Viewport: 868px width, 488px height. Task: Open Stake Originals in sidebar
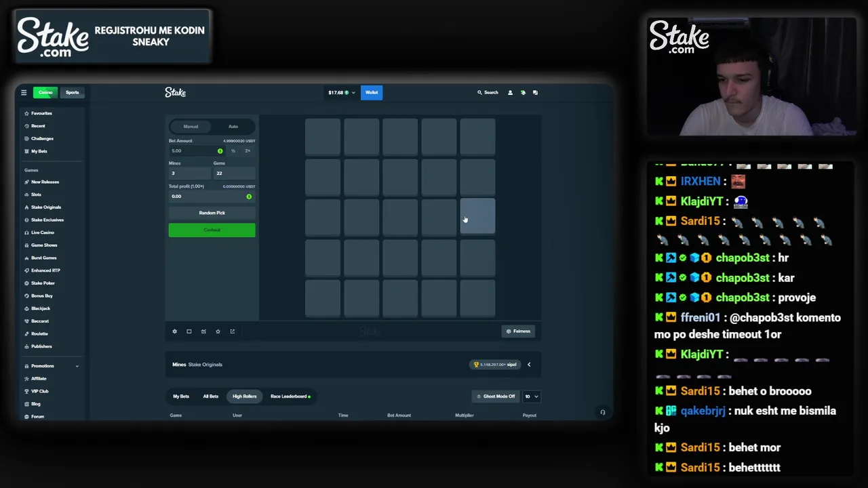tap(43, 207)
